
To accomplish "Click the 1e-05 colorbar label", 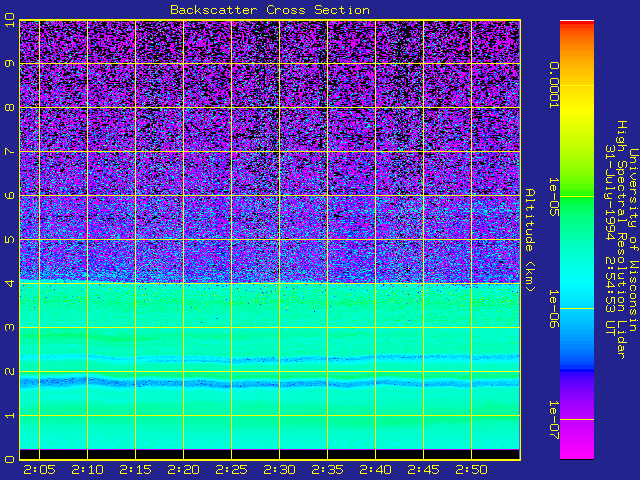I will tap(554, 197).
